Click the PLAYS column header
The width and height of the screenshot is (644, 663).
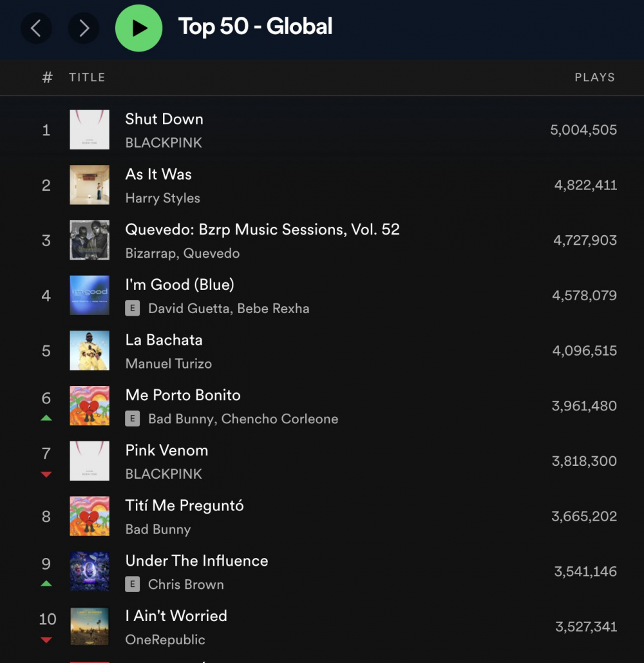tap(594, 77)
